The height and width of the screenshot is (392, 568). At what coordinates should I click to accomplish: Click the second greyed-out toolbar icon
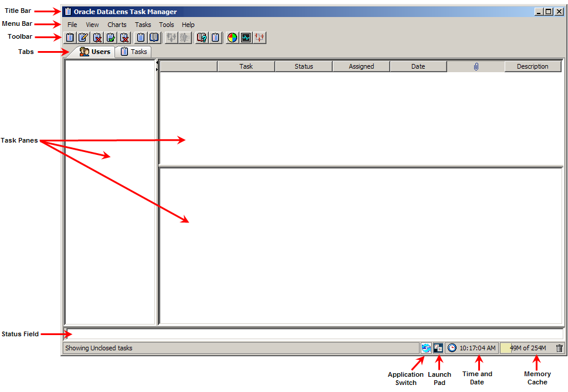click(185, 38)
